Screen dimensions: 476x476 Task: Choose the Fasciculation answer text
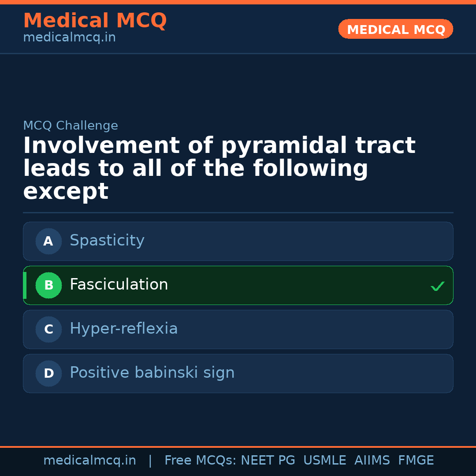(x=119, y=285)
